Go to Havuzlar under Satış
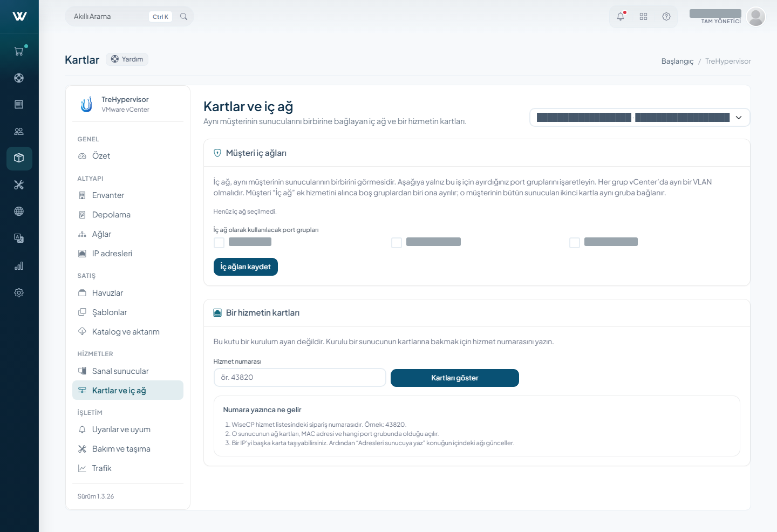 pyautogui.click(x=128, y=293)
